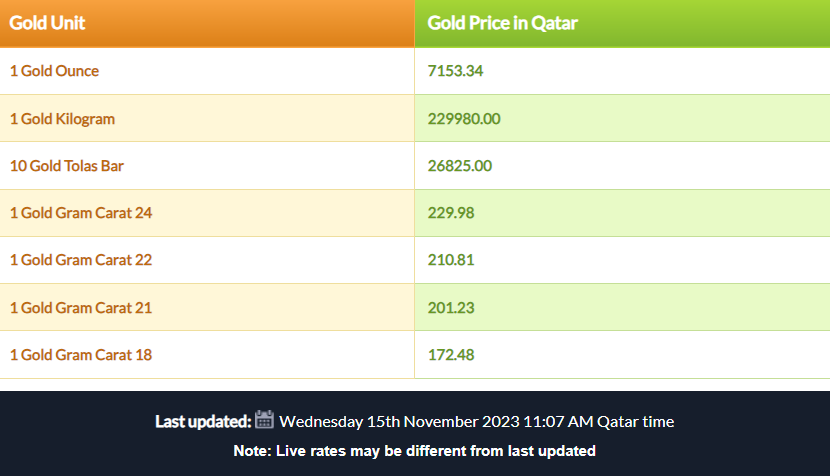Viewport: 830px width, 476px height.
Task: Click the 229980.00 kilogram price value
Action: (x=464, y=119)
